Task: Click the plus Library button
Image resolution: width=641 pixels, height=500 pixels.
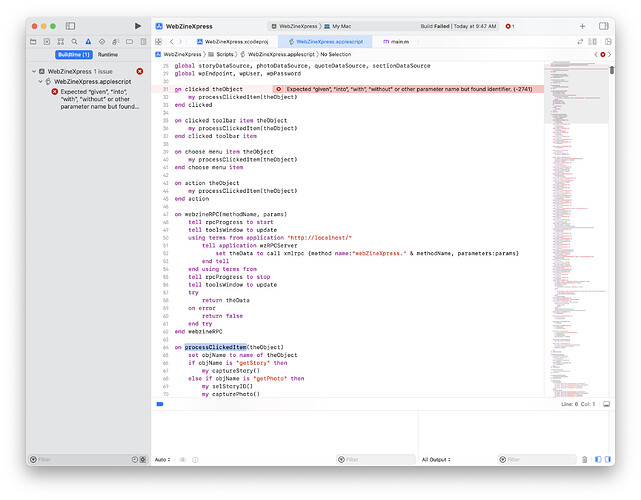Action: pyautogui.click(x=583, y=26)
